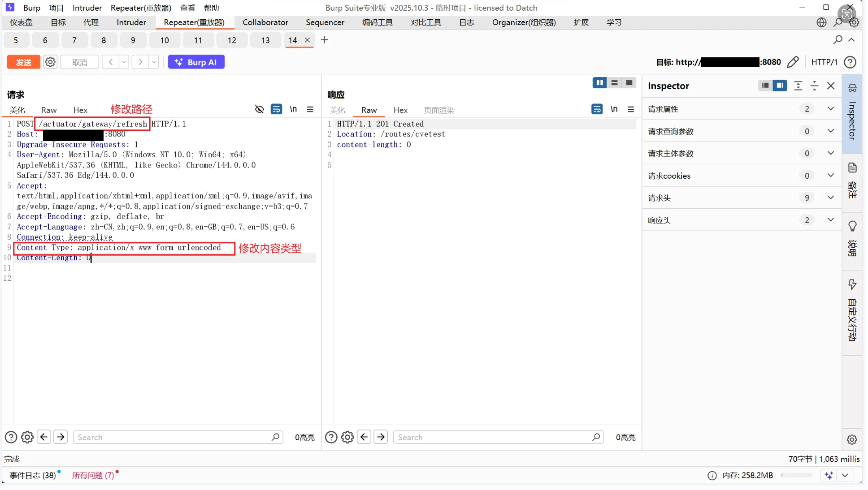Toggle \n display in the response viewer

coord(614,109)
